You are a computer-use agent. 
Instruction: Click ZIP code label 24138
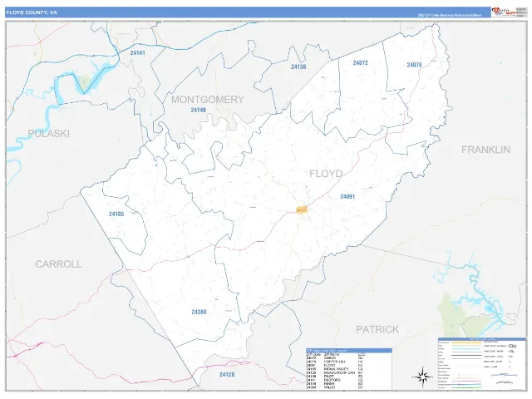click(298, 66)
